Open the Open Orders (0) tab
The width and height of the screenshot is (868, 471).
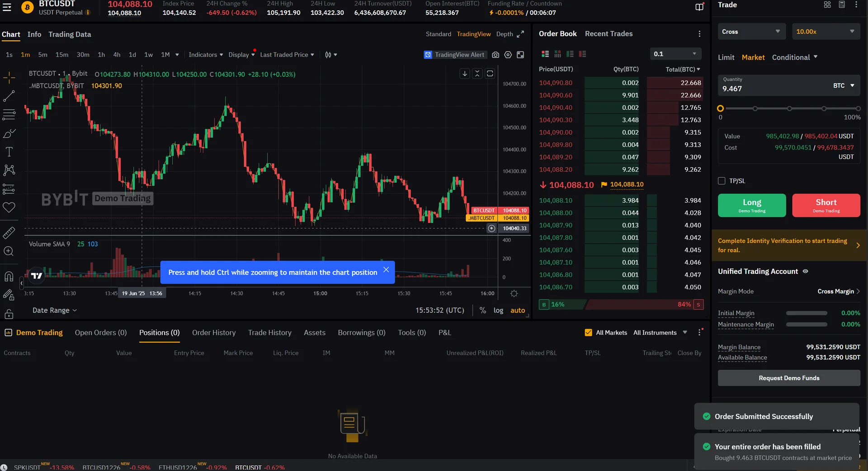tap(101, 333)
